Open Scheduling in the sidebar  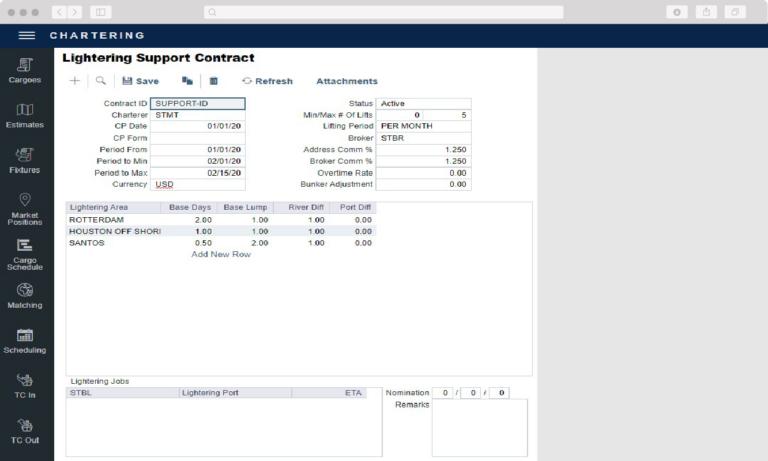point(25,341)
